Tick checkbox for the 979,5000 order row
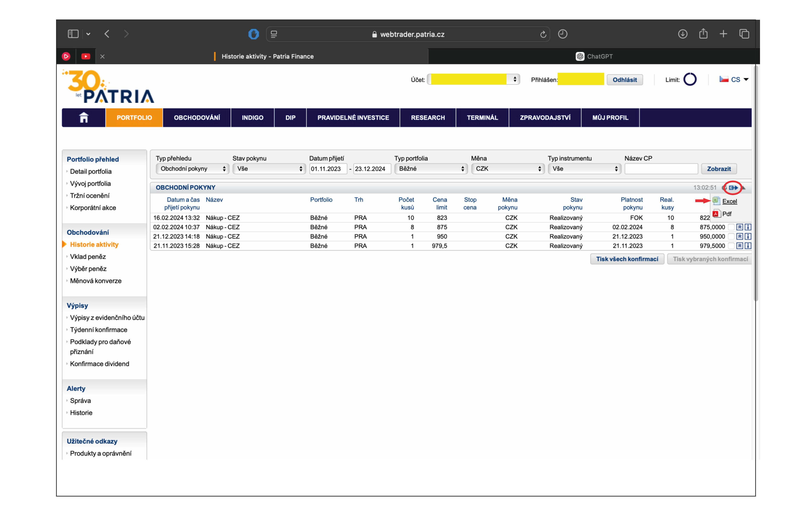Screen dimensions: 812x516 click(x=731, y=246)
